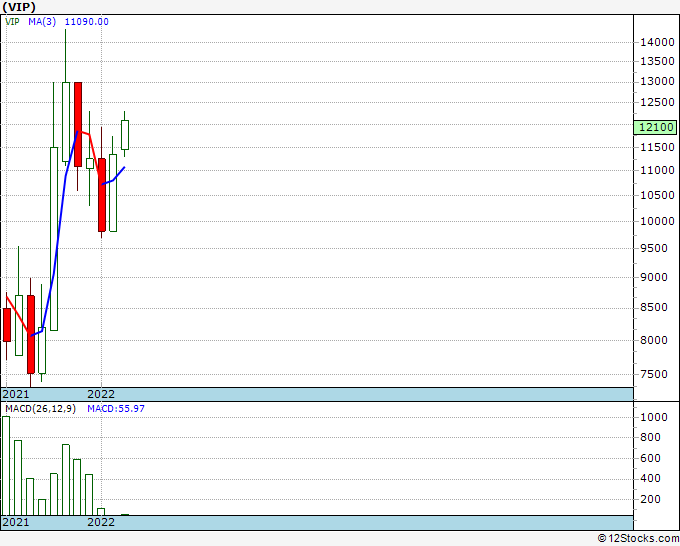This screenshot has width=680, height=546.
Task: Click the 2021 label on price chart axis
Action: (16, 394)
